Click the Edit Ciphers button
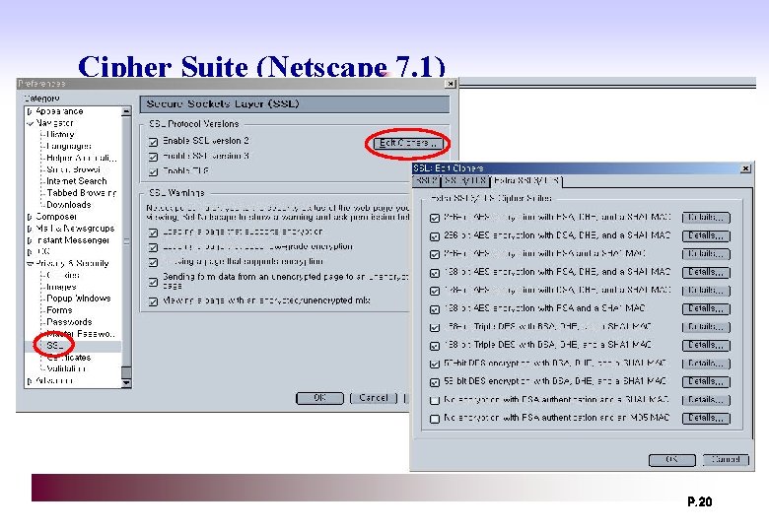Viewport: 769px width, 532px height. [x=407, y=144]
